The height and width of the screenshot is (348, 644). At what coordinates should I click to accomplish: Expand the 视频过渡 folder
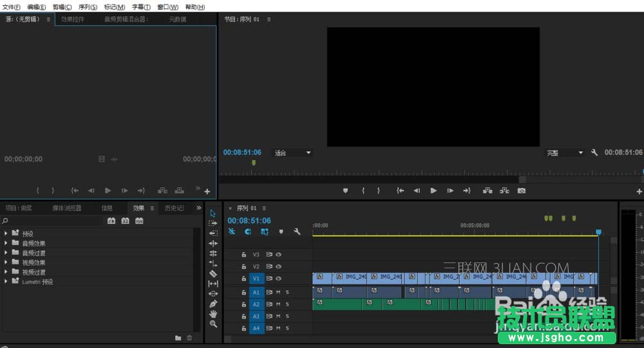tap(6, 271)
